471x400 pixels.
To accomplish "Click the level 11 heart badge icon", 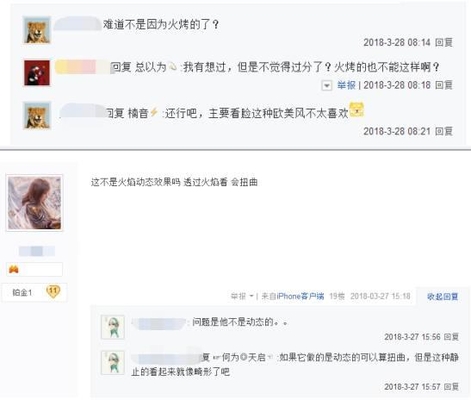I will coord(53,292).
